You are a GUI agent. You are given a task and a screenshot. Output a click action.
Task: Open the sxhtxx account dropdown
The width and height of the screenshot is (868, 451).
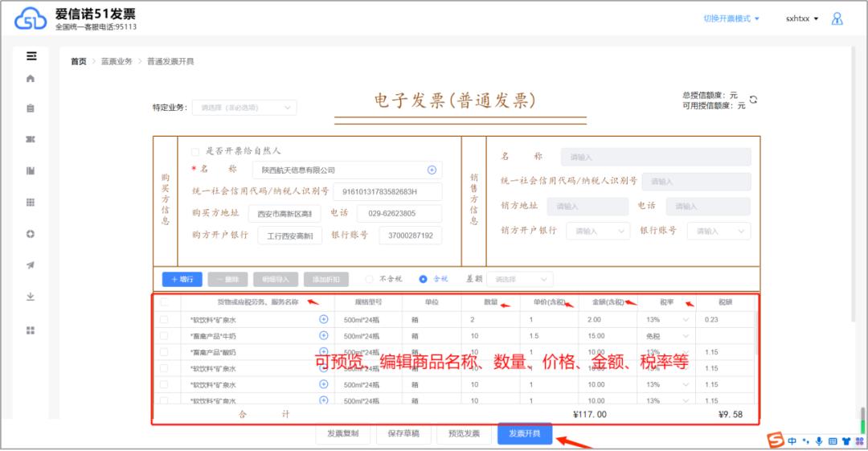(x=802, y=18)
